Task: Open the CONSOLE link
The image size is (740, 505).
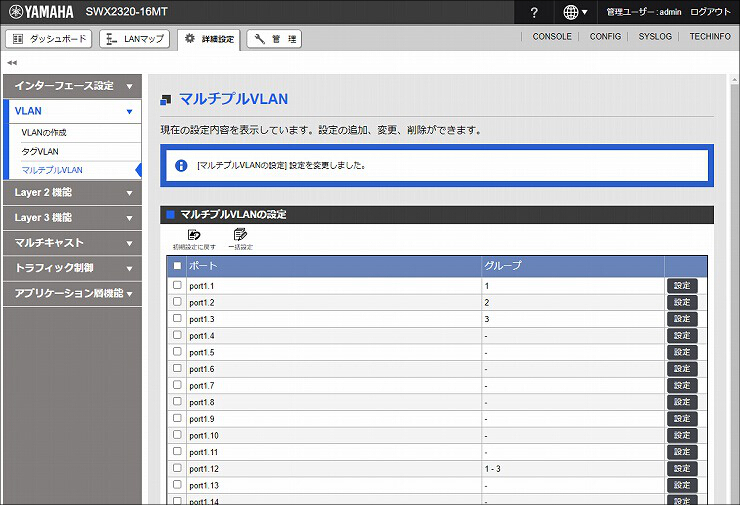Action: (x=552, y=36)
